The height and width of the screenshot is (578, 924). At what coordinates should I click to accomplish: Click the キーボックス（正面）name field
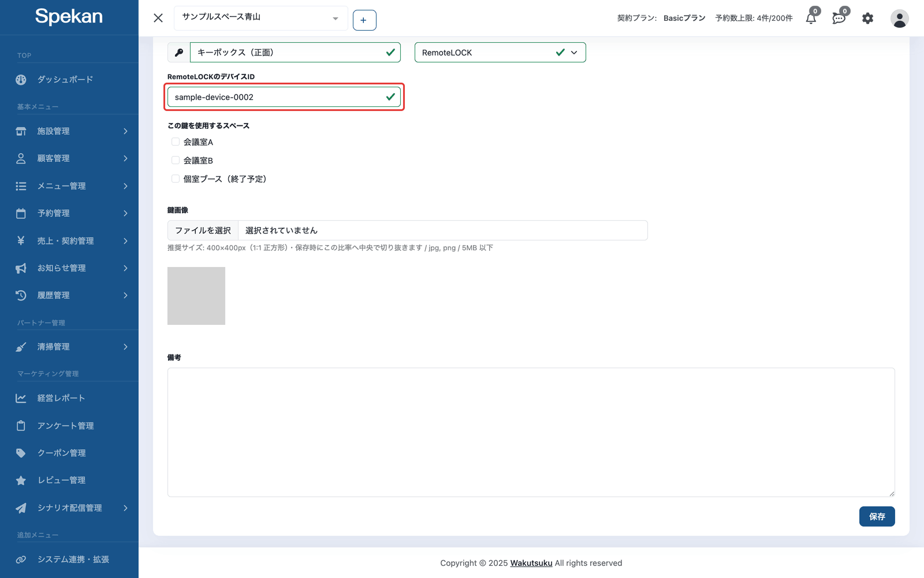point(295,53)
